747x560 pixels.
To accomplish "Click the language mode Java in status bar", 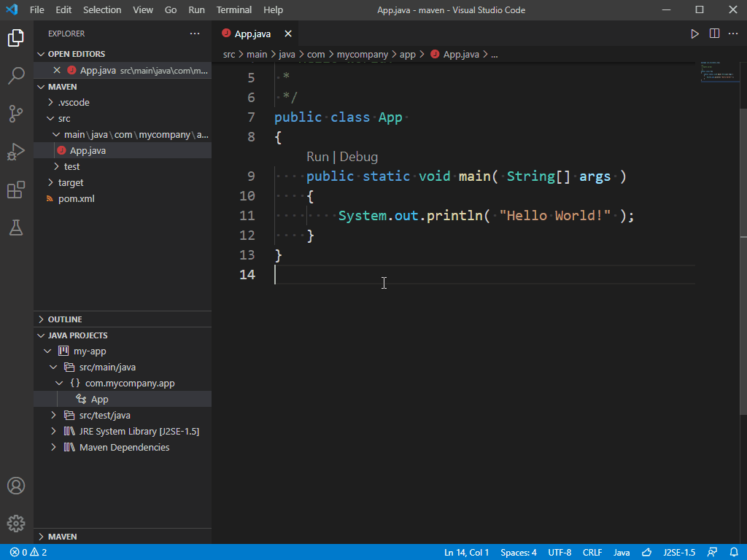I will pyautogui.click(x=621, y=552).
